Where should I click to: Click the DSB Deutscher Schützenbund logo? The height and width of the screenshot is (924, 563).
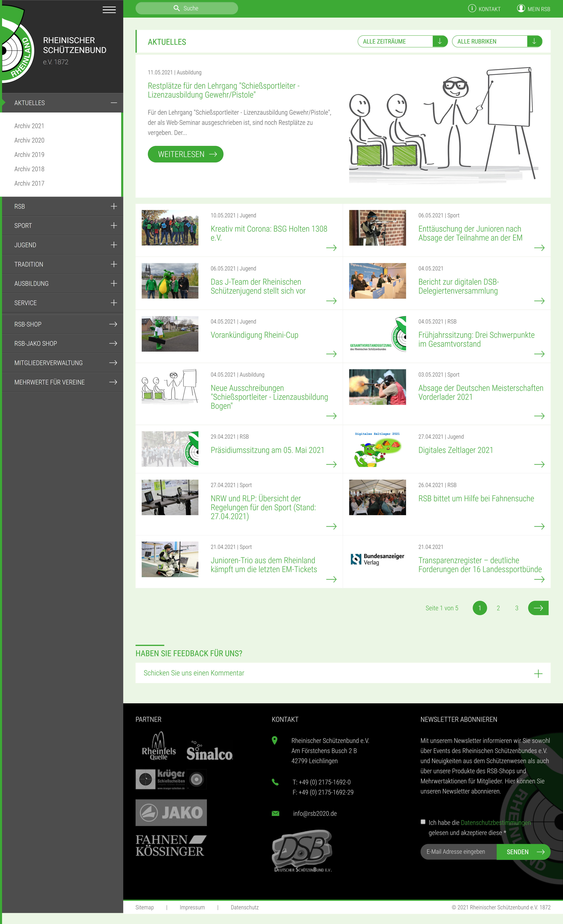click(302, 851)
